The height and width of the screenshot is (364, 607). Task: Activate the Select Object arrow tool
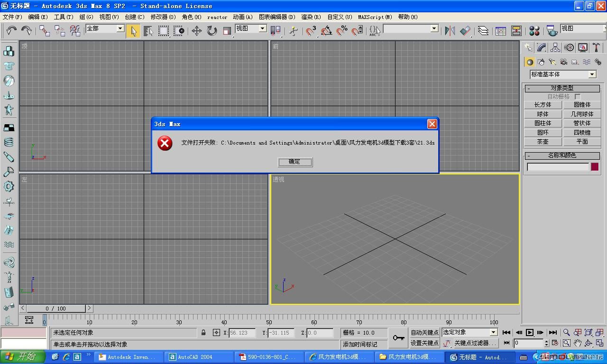tap(133, 31)
